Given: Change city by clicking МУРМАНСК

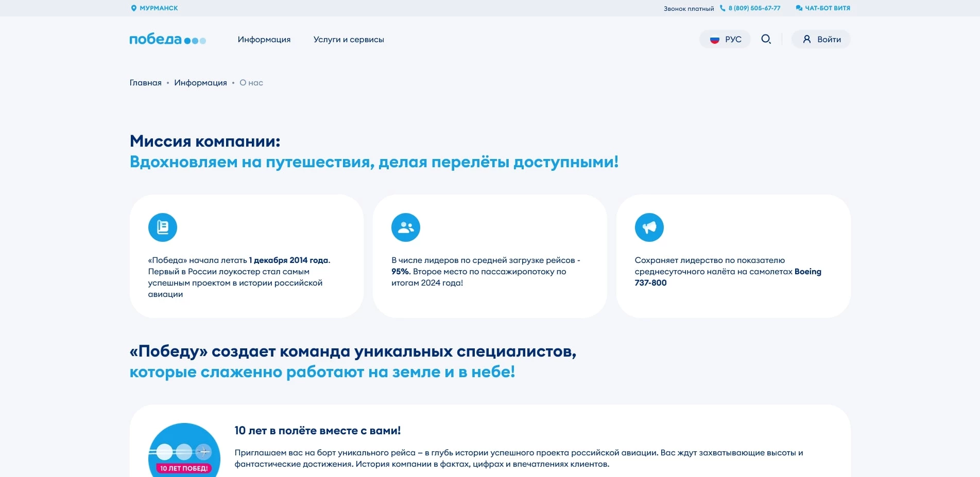Looking at the screenshot, I should [x=158, y=8].
